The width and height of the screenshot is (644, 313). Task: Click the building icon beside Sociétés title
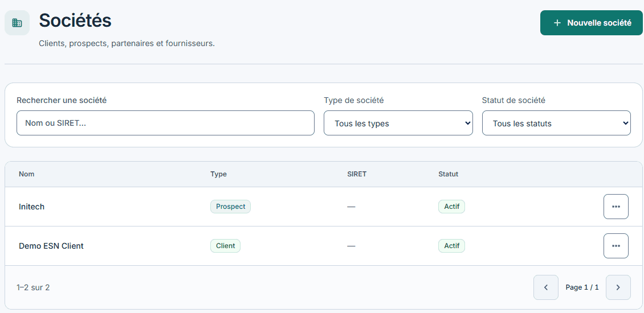pyautogui.click(x=17, y=23)
